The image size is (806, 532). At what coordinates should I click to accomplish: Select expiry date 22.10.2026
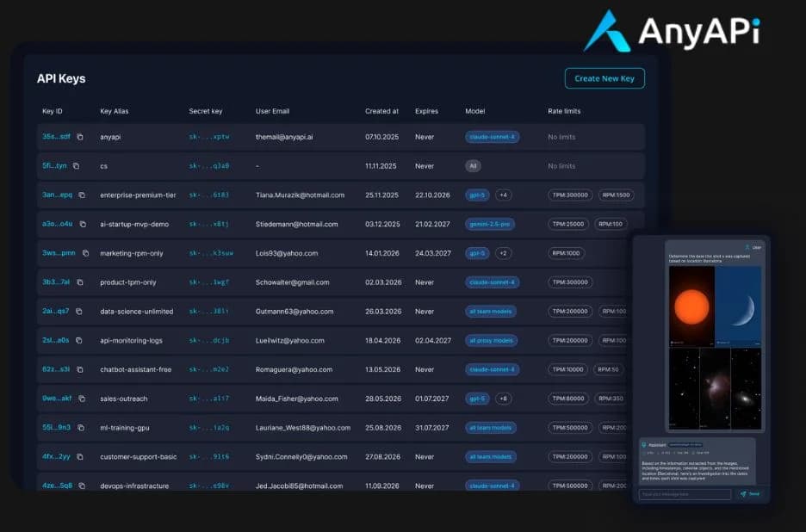pos(432,195)
